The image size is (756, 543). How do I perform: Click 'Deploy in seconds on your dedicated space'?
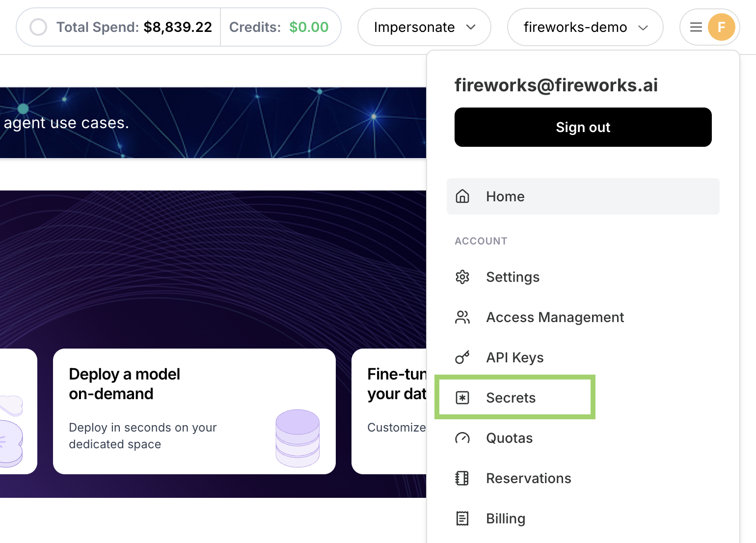pos(143,435)
